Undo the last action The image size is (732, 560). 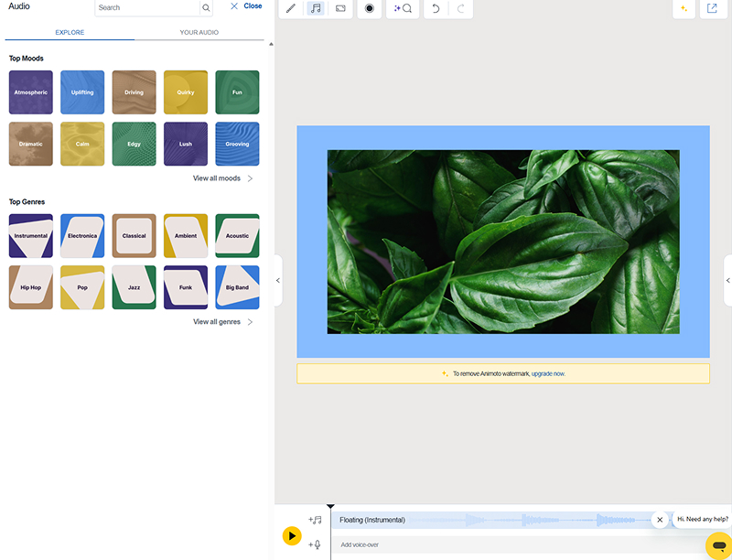[436, 8]
